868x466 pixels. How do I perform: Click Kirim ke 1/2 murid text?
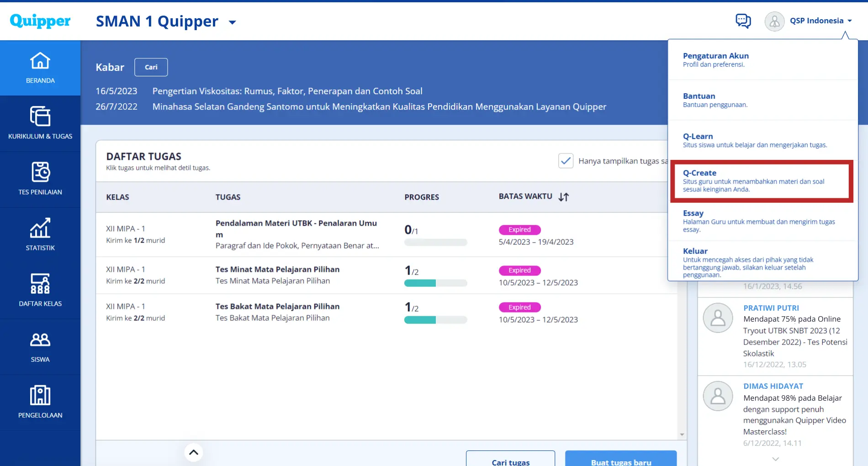pos(136,240)
